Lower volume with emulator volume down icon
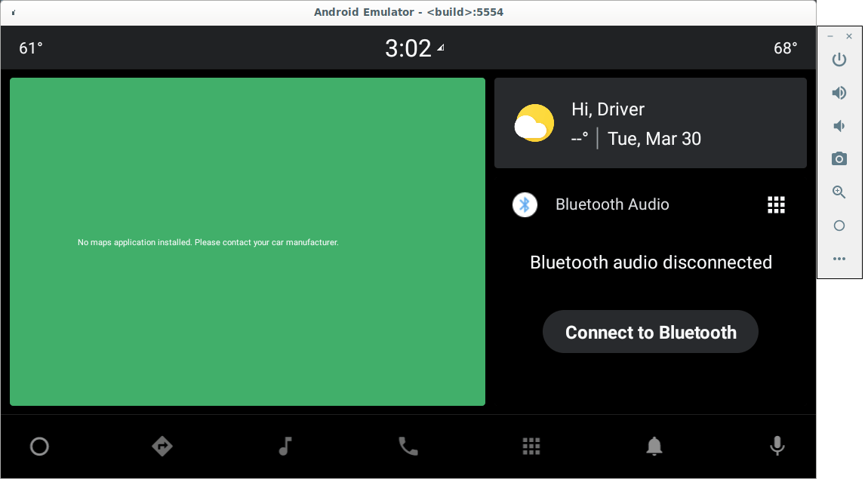 pos(839,125)
